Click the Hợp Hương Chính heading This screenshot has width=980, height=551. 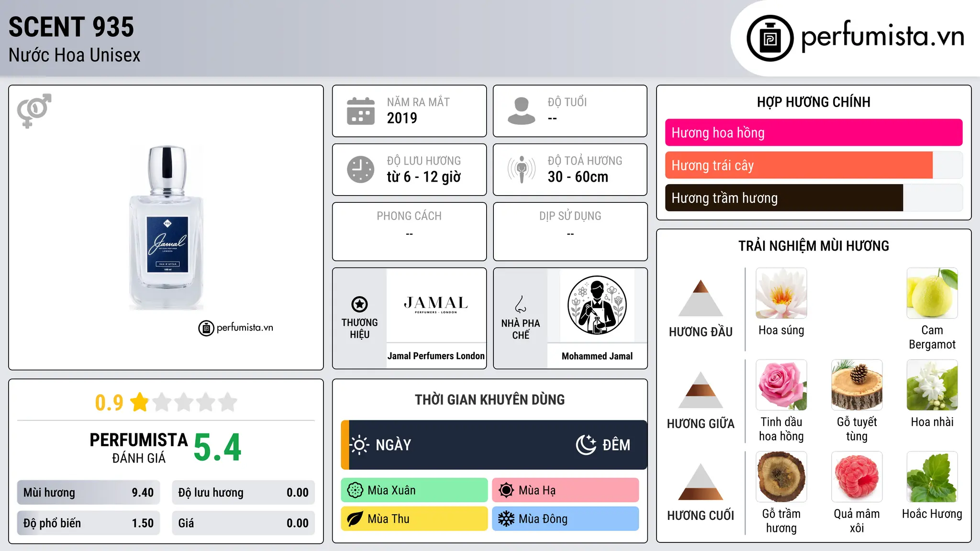click(813, 102)
